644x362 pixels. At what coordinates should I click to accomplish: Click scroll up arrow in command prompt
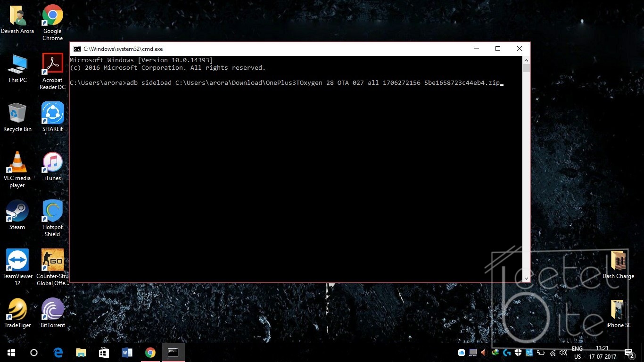[526, 60]
